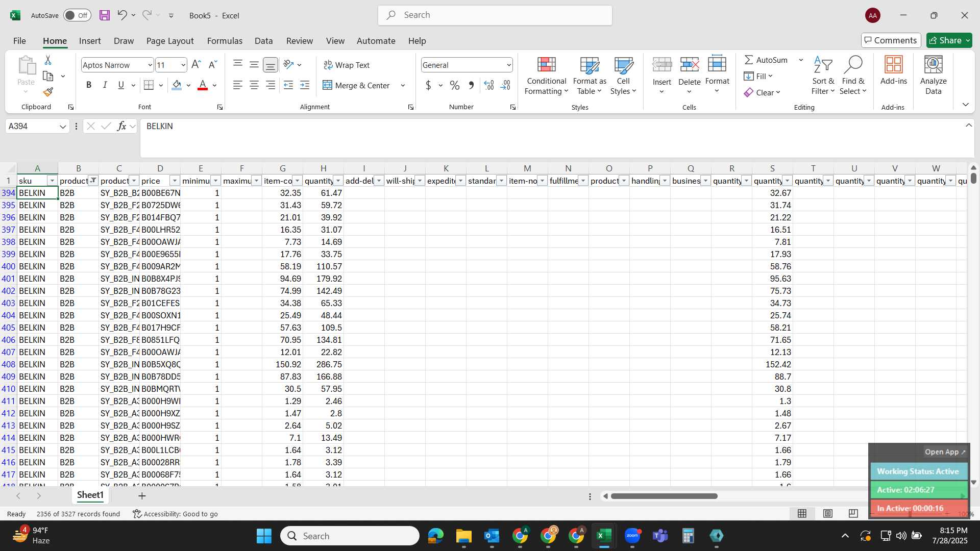Click Decrease Font Size icon
The height and width of the screenshot is (551, 980).
tap(213, 65)
